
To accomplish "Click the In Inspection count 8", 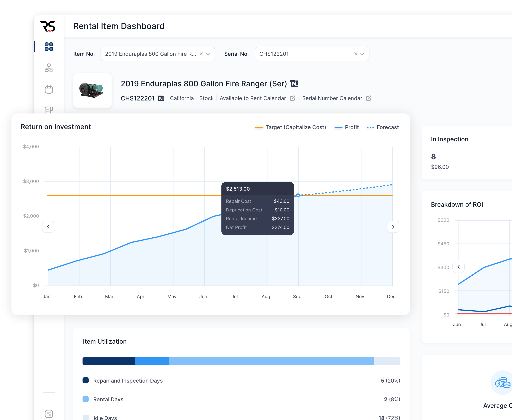I will [434, 157].
